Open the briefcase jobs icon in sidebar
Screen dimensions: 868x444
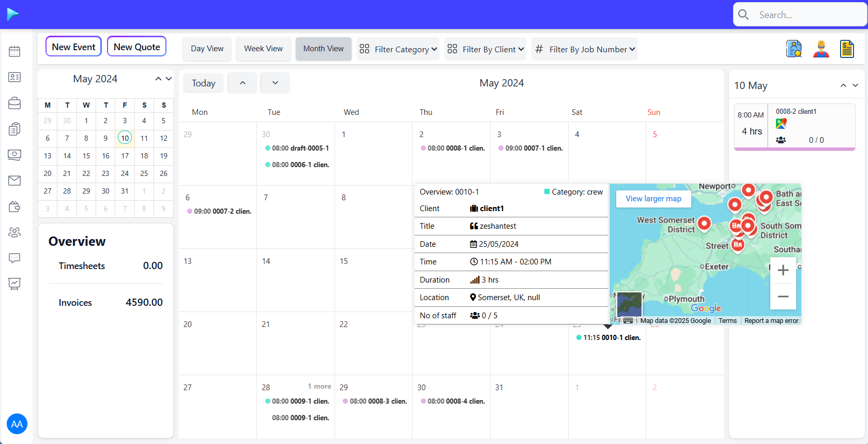tap(14, 103)
